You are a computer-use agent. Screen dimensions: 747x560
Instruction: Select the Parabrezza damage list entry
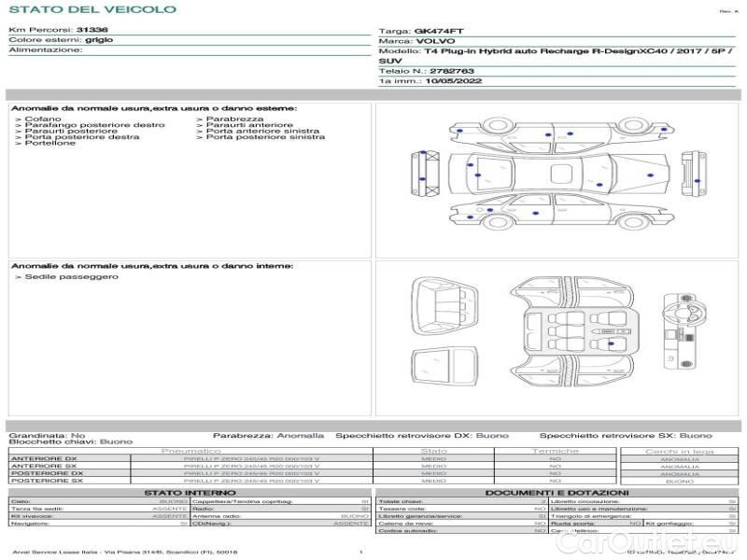(x=234, y=119)
